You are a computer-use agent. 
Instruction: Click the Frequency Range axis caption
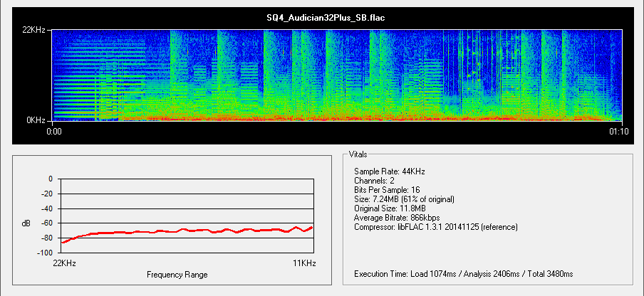pos(177,274)
